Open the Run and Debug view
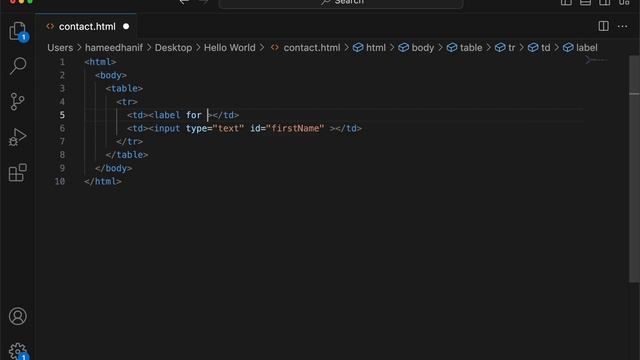 click(x=18, y=137)
